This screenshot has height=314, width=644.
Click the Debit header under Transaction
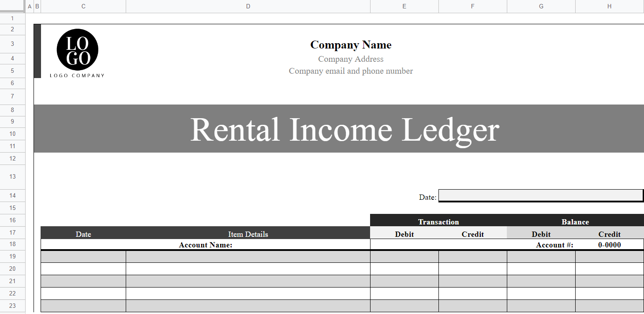404,233
